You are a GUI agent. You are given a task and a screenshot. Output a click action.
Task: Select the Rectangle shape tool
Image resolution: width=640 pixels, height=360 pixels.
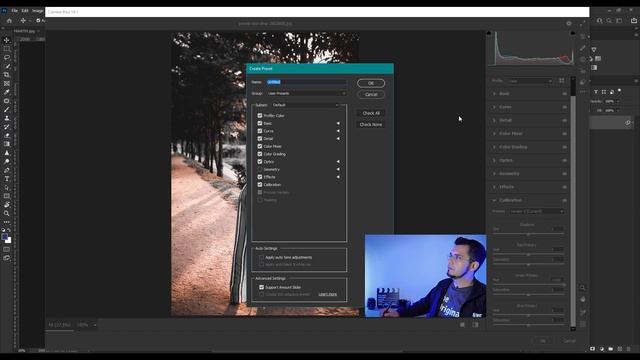coord(7,196)
